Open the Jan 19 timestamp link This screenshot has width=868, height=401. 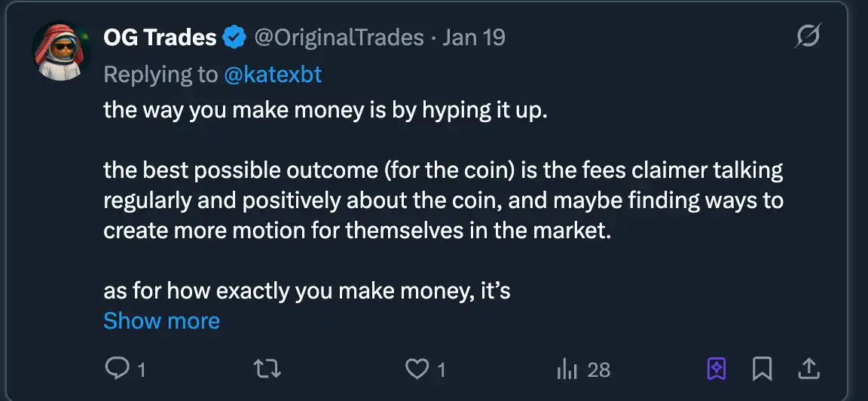473,38
